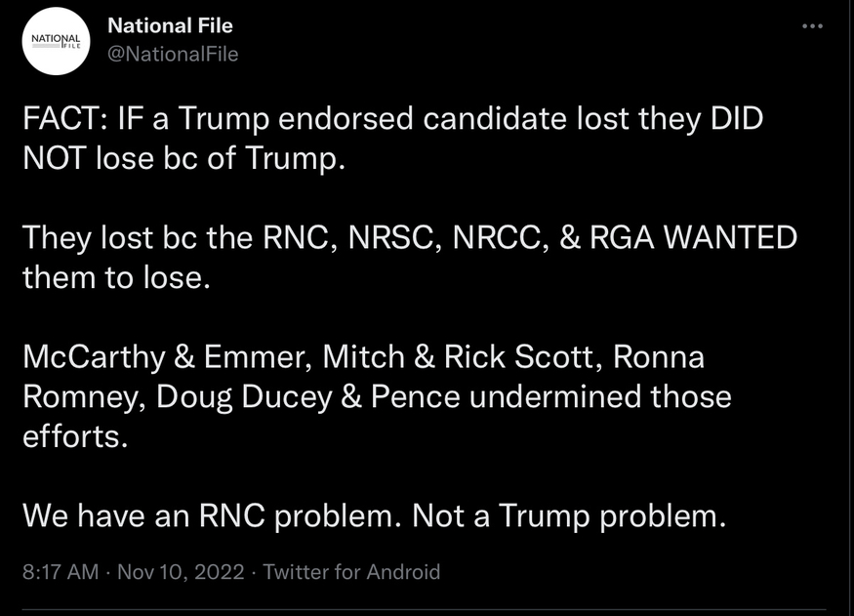This screenshot has height=616, width=854.
Task: Click the phrase 'Ronna Romney' in the tweet
Action: pyautogui.click(x=363, y=377)
